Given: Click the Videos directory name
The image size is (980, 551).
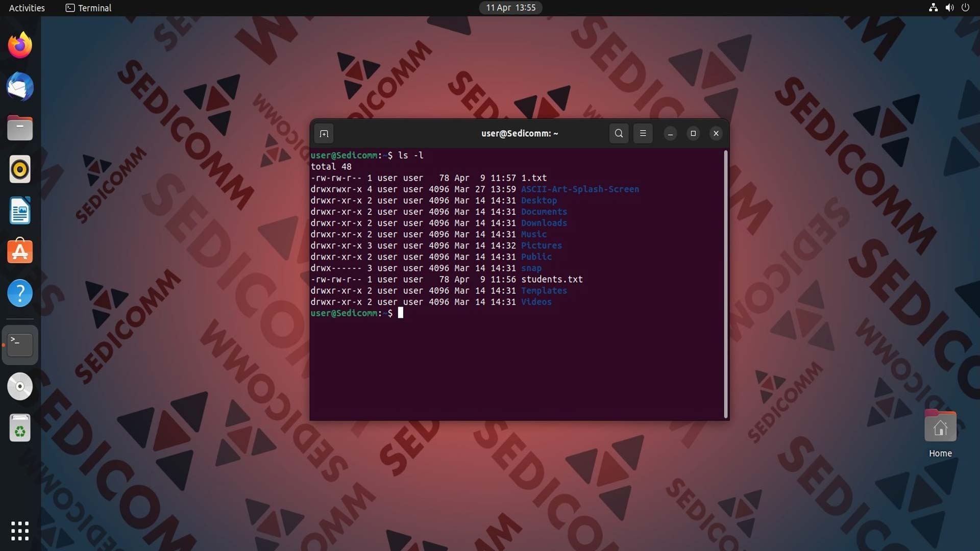Looking at the screenshot, I should point(536,302).
